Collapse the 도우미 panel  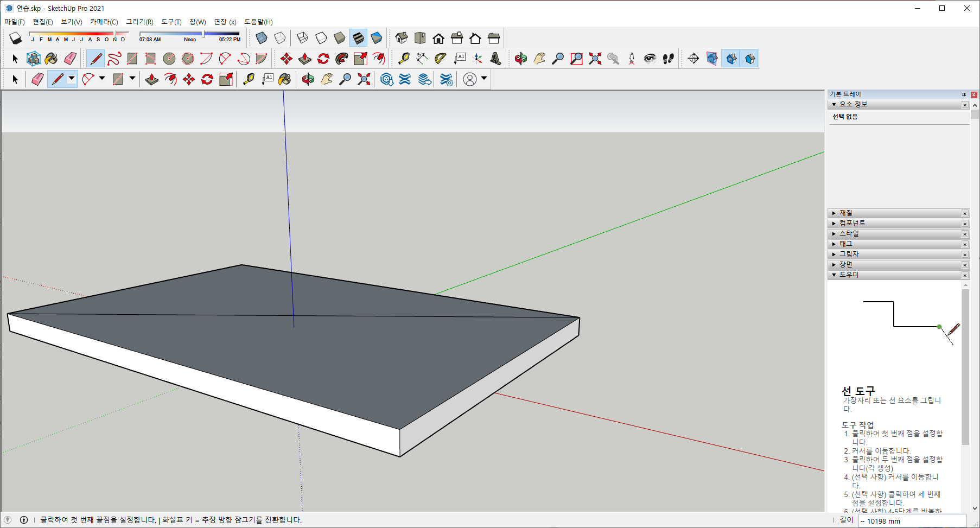(834, 275)
